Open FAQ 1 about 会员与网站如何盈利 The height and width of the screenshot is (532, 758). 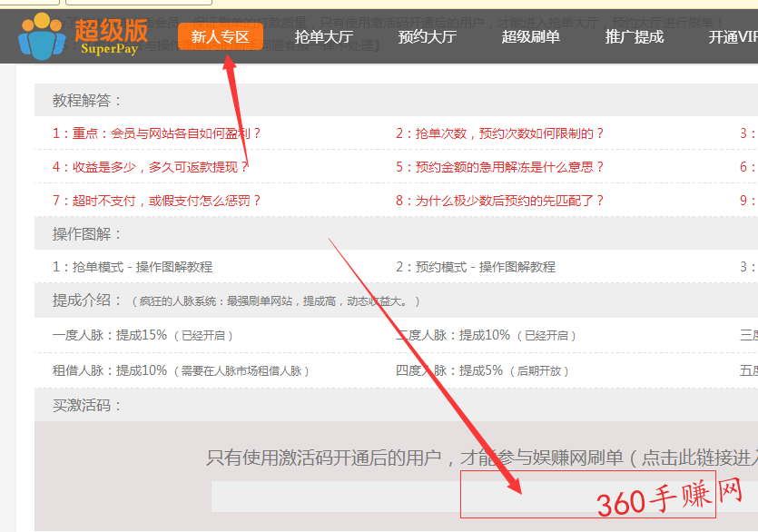point(157,133)
